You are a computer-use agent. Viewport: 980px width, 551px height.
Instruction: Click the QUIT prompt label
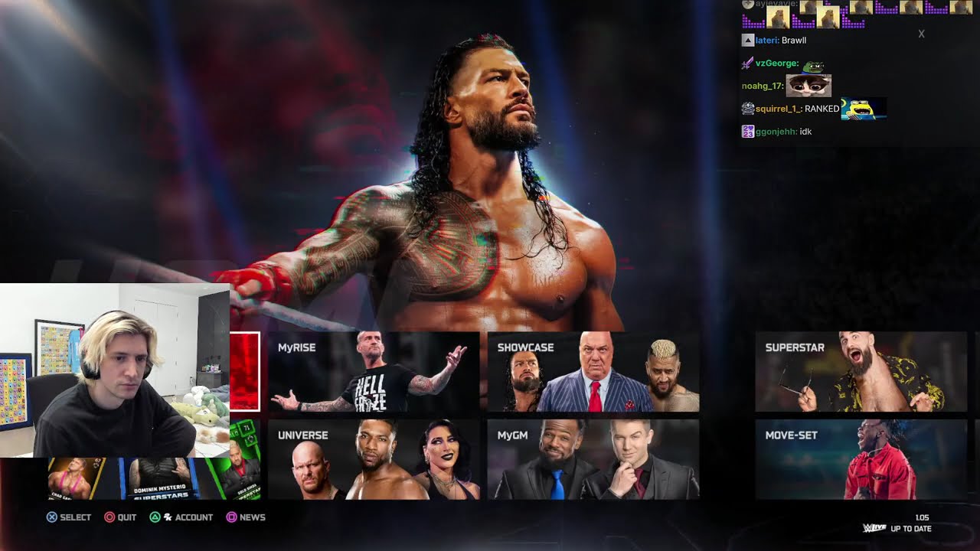[x=127, y=517]
